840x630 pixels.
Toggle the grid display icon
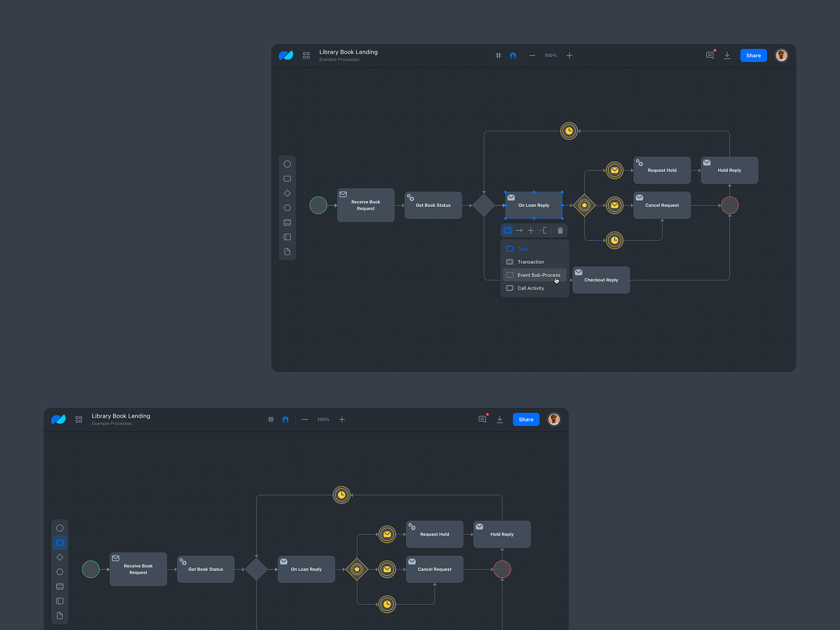[498, 55]
